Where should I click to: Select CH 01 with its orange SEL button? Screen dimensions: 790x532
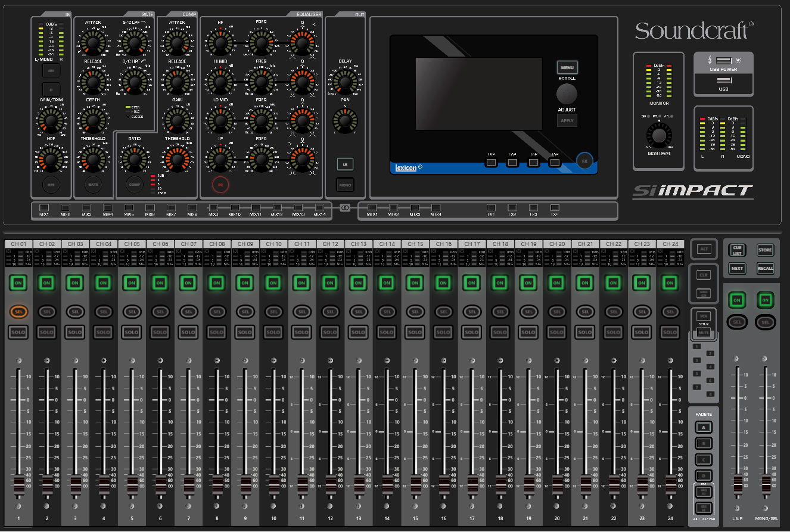point(18,312)
